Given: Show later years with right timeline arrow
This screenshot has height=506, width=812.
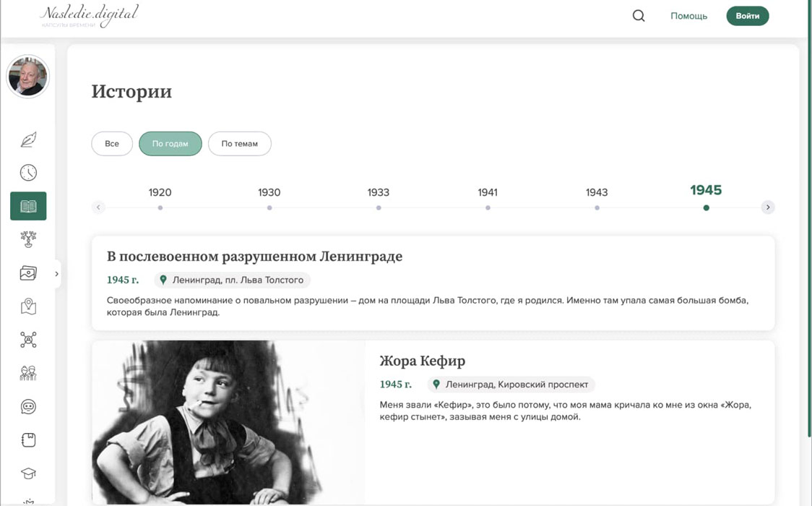Looking at the screenshot, I should coord(768,207).
